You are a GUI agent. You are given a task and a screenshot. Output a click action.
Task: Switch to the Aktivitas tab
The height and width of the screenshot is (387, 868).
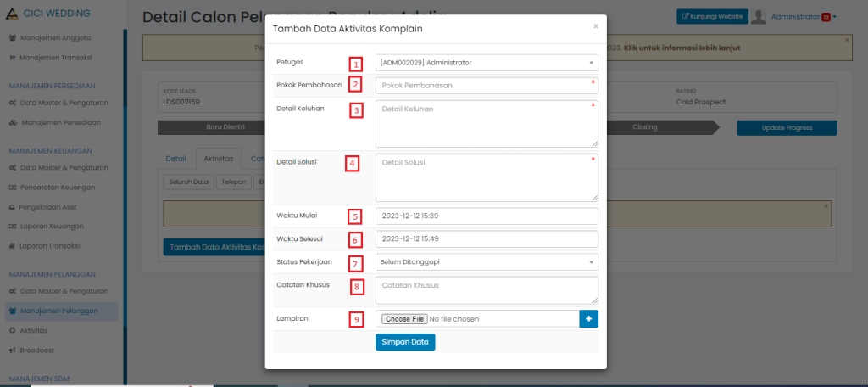219,159
